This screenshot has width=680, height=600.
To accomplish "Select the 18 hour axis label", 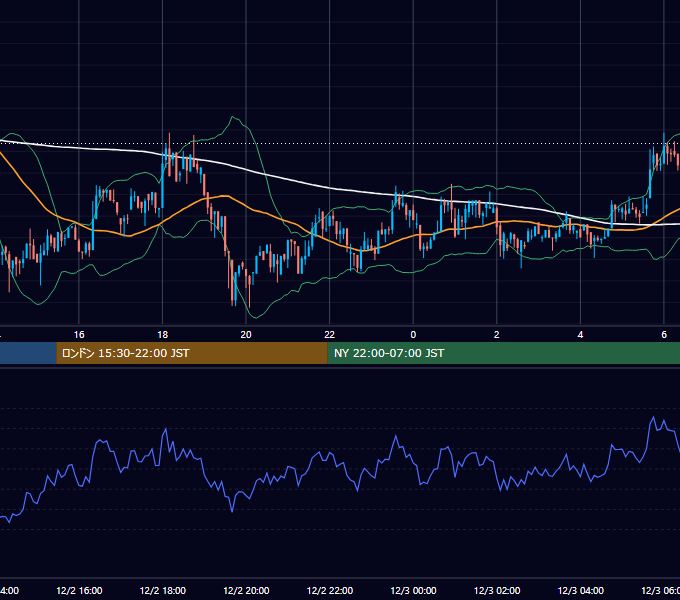I will click(x=163, y=335).
